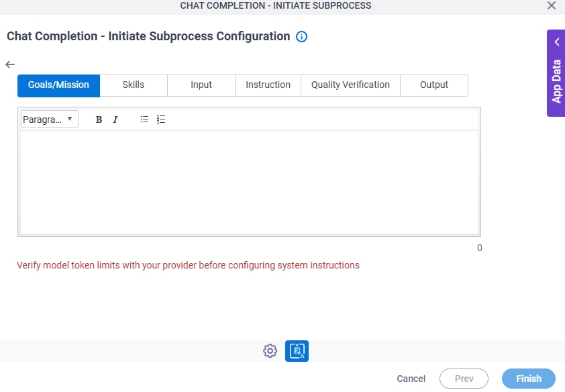Viewport: 565px width, 392px height.
Task: Switch to the Skills tab
Action: click(x=134, y=85)
